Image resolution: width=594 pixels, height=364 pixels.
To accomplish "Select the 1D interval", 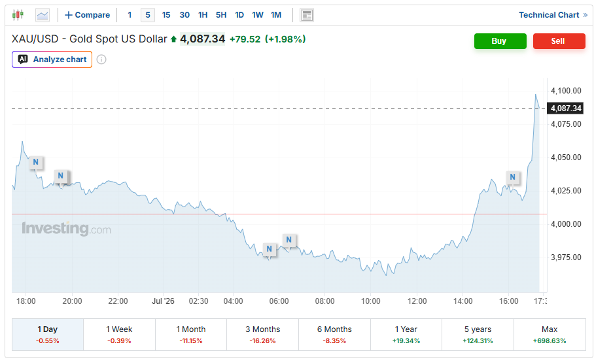I will 239,15.
